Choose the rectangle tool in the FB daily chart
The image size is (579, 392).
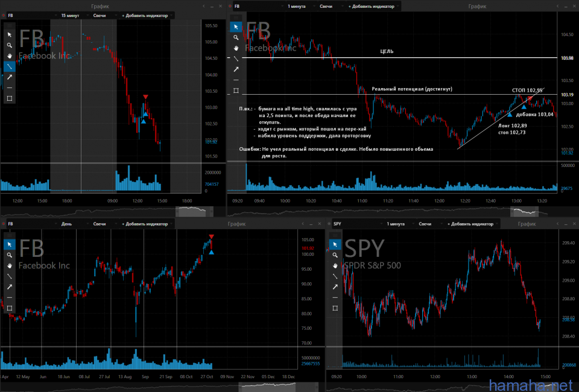coord(10,308)
